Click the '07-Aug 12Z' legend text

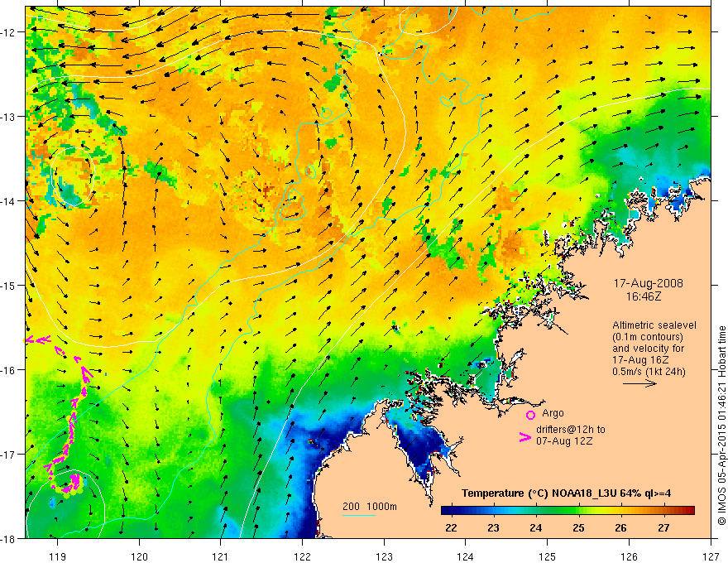pyautogui.click(x=564, y=440)
